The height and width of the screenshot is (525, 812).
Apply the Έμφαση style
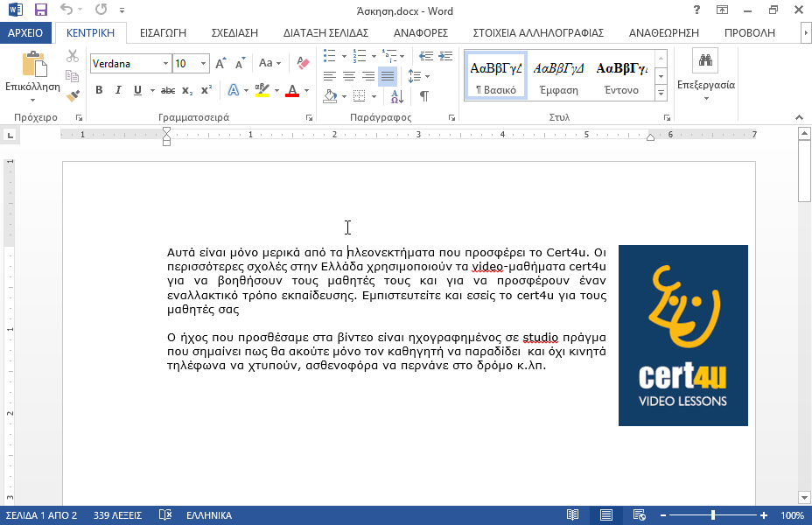coord(558,75)
